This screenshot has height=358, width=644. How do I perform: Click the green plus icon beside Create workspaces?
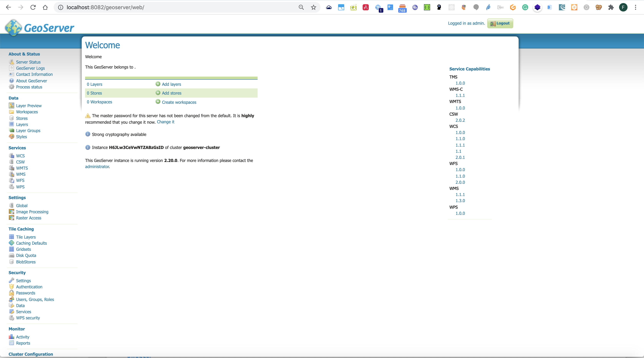click(x=158, y=102)
